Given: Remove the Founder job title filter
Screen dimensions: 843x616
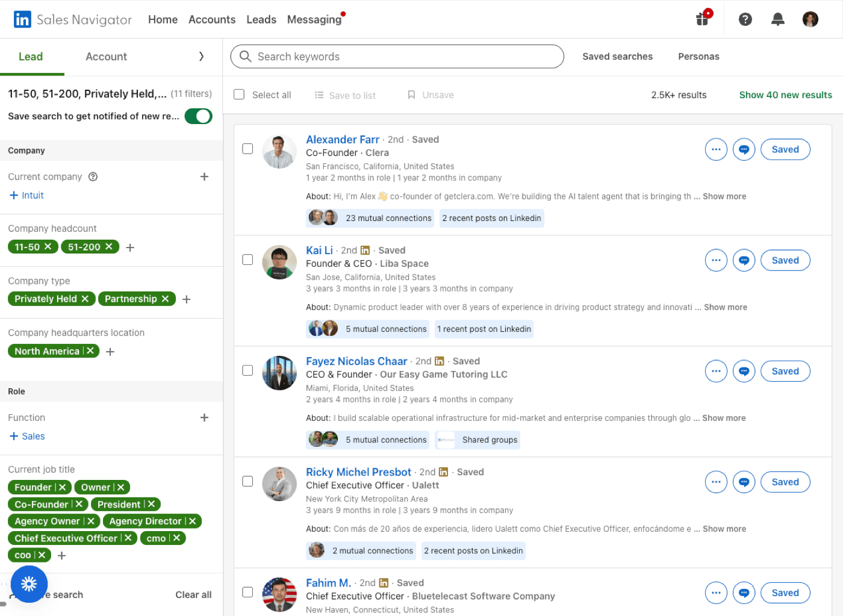Looking at the screenshot, I should click(63, 487).
